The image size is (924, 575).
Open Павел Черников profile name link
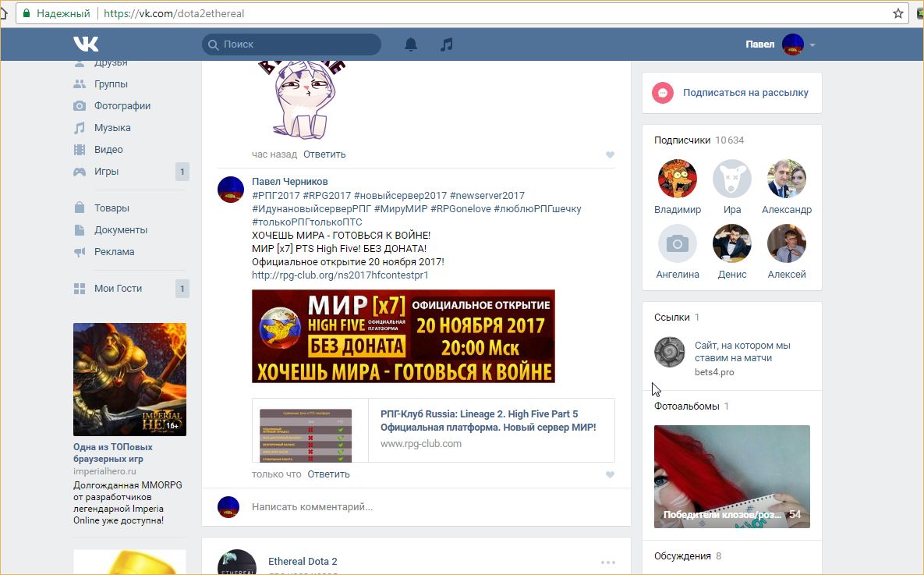(x=289, y=182)
